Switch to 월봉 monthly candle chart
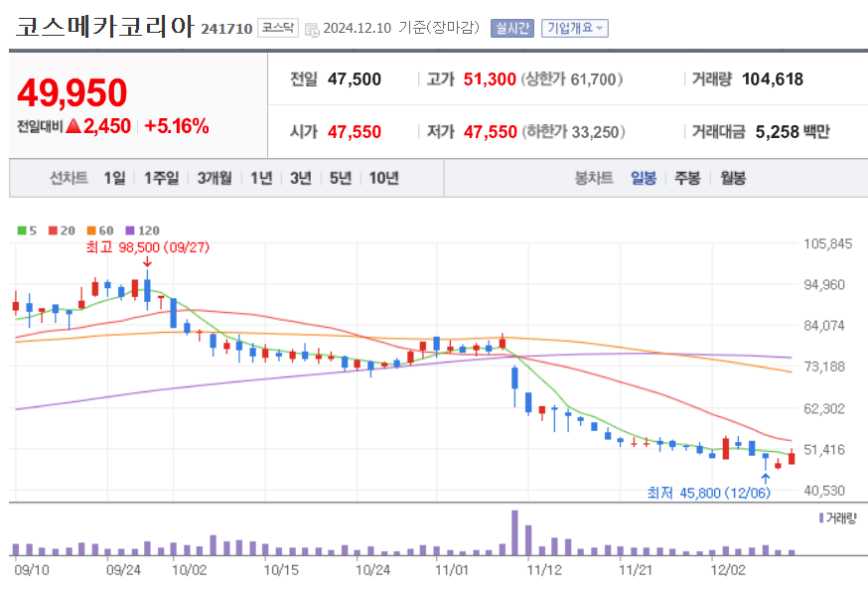The image size is (868, 593). tap(732, 178)
